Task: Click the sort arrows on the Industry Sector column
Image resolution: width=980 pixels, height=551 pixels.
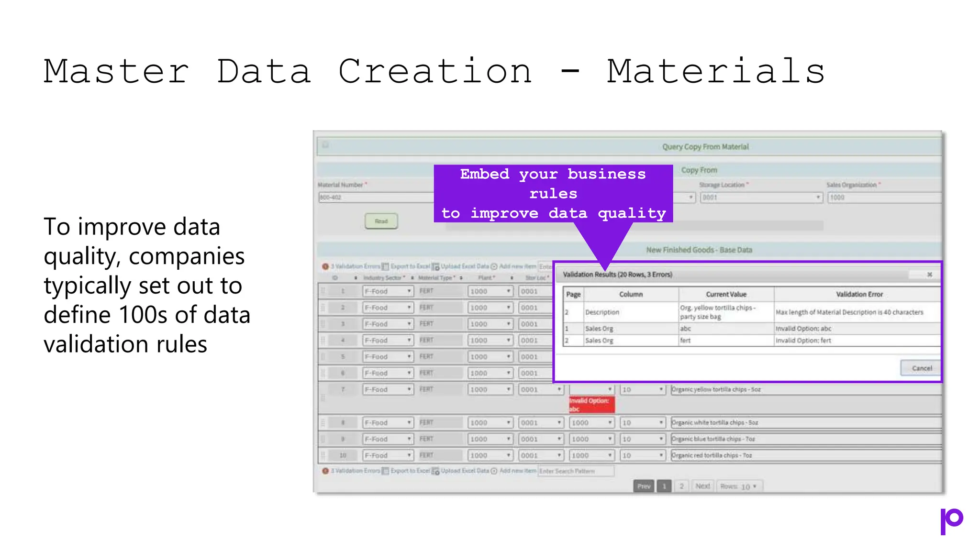Action: point(412,278)
